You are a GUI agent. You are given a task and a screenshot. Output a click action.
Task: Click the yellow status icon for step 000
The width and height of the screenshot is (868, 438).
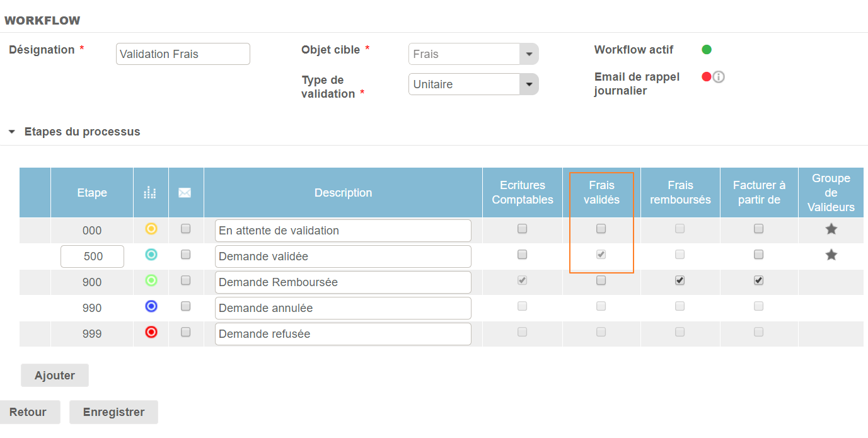click(151, 229)
